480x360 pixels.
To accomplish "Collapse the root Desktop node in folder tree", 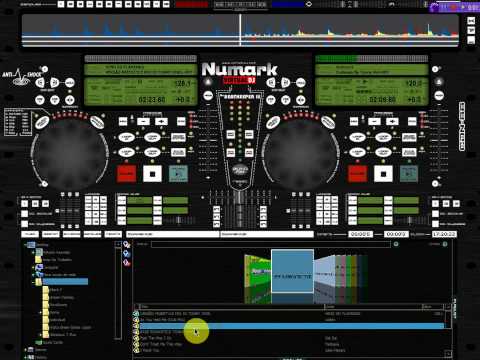I will click(x=25, y=245).
